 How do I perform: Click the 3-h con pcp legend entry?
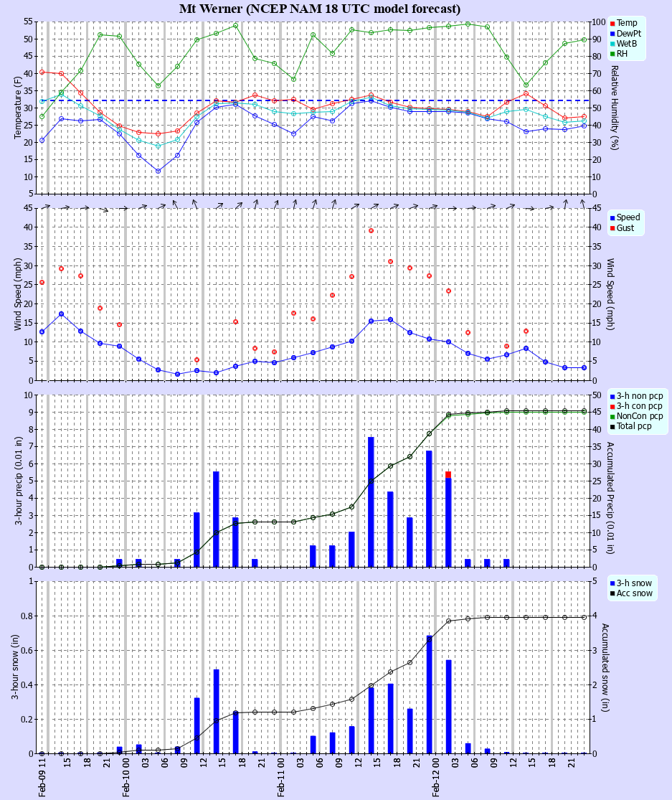click(640, 405)
